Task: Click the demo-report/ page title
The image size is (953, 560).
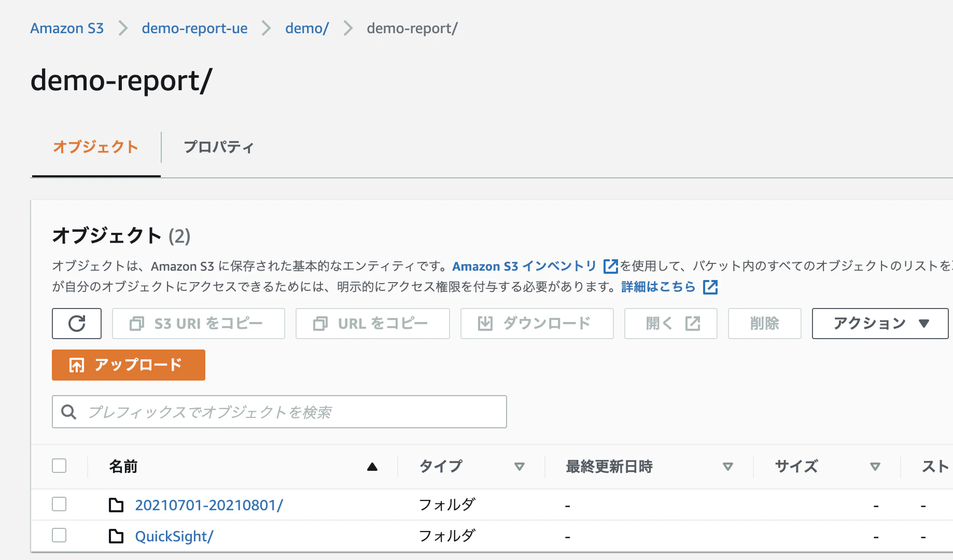Action: [x=121, y=81]
